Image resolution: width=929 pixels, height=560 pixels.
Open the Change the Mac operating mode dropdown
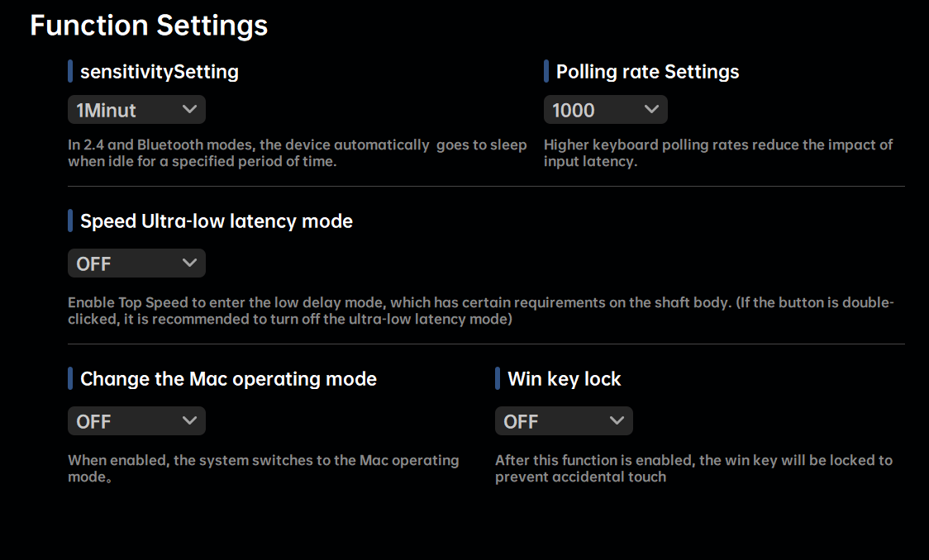(x=136, y=421)
